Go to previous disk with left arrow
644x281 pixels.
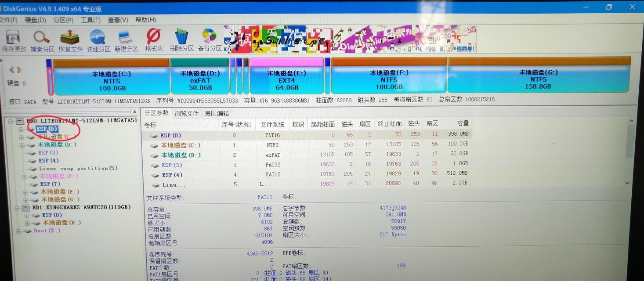tap(12, 70)
